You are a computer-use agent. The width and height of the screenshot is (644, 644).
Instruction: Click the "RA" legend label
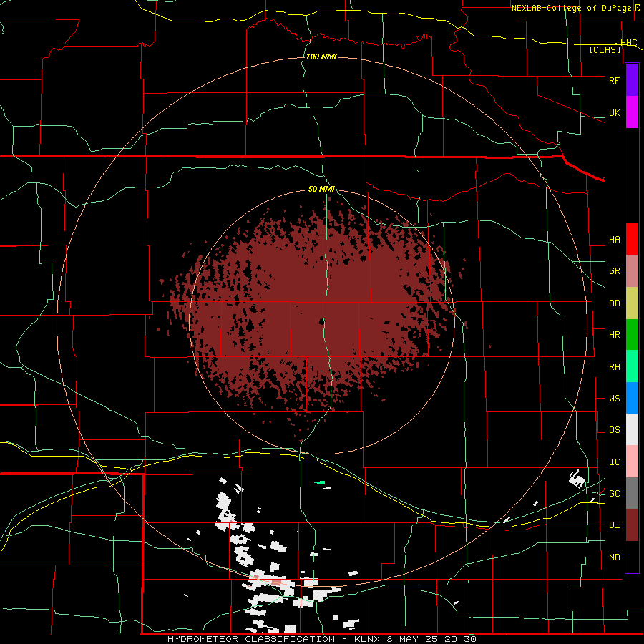tap(614, 367)
